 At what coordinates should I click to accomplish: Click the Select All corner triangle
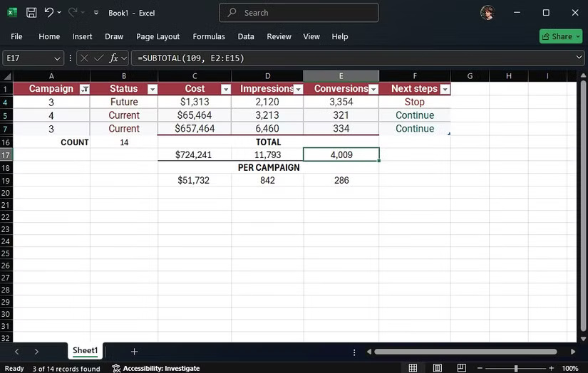(7, 76)
